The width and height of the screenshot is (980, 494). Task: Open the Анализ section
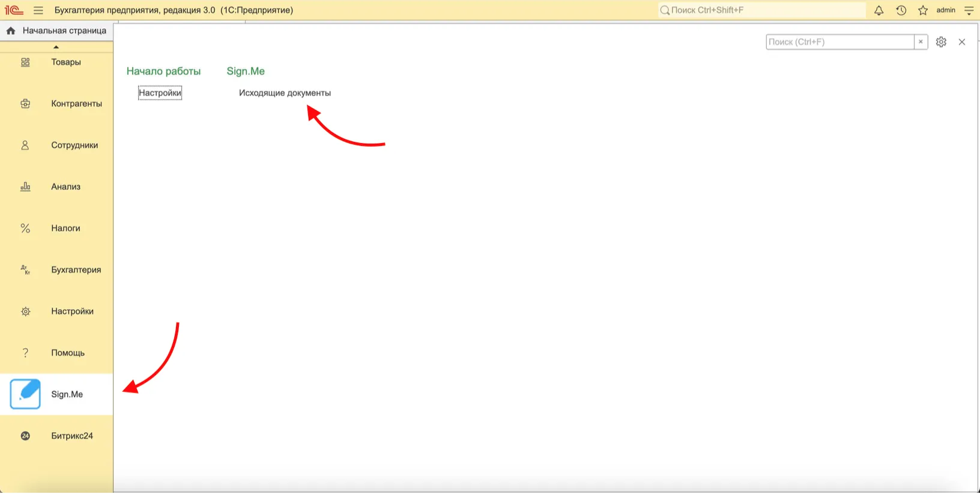pyautogui.click(x=65, y=186)
